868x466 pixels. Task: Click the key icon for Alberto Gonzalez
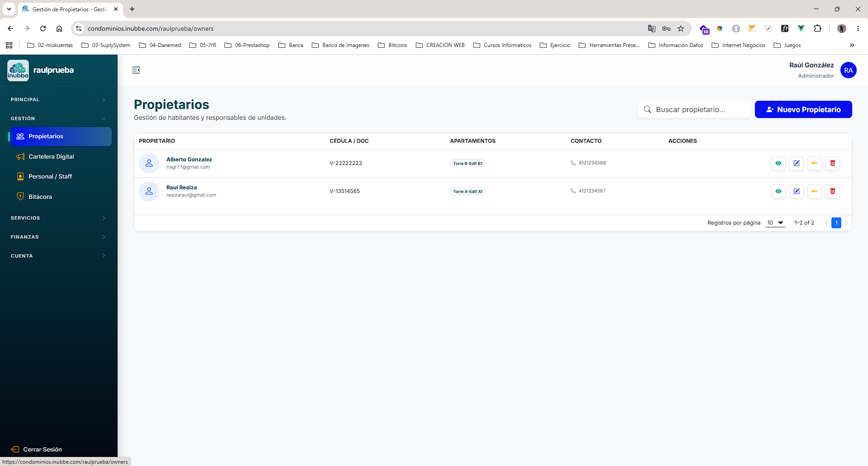pyautogui.click(x=814, y=163)
